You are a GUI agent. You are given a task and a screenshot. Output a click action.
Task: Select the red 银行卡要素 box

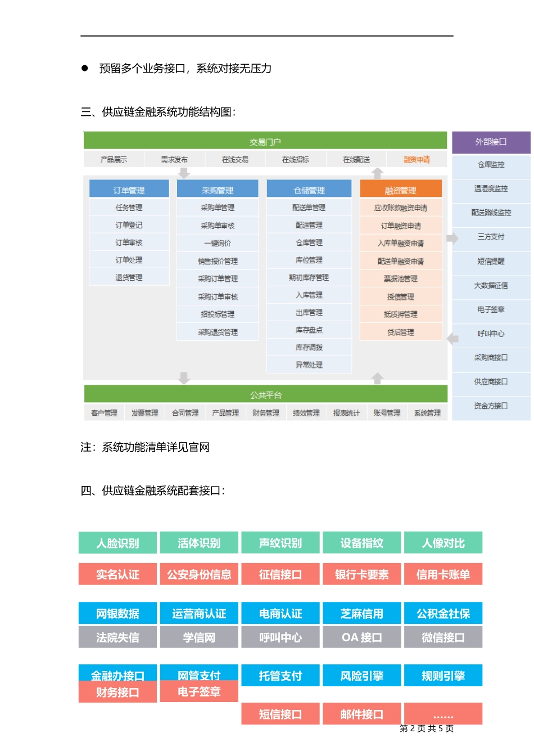tap(362, 574)
